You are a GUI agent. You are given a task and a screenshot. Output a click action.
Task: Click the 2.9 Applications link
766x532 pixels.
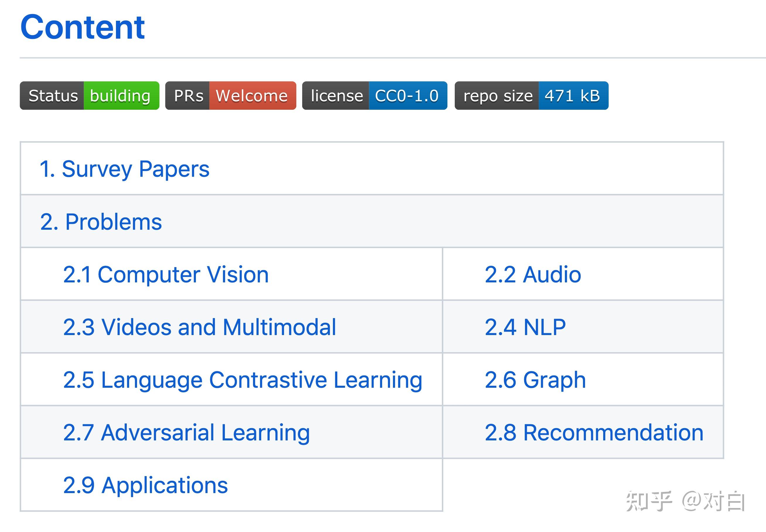pos(146,485)
